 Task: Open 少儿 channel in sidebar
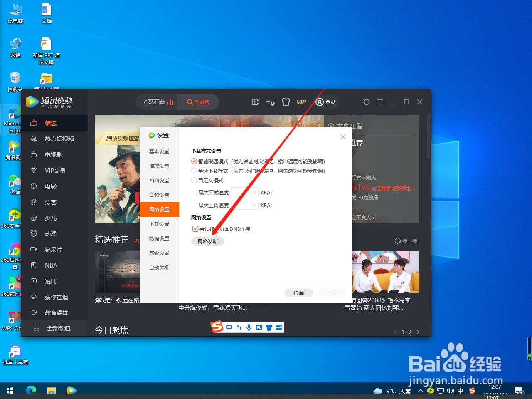[x=54, y=218]
